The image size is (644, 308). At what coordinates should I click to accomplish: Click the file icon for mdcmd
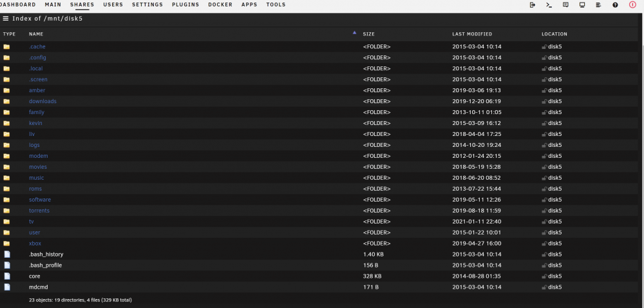pos(7,287)
